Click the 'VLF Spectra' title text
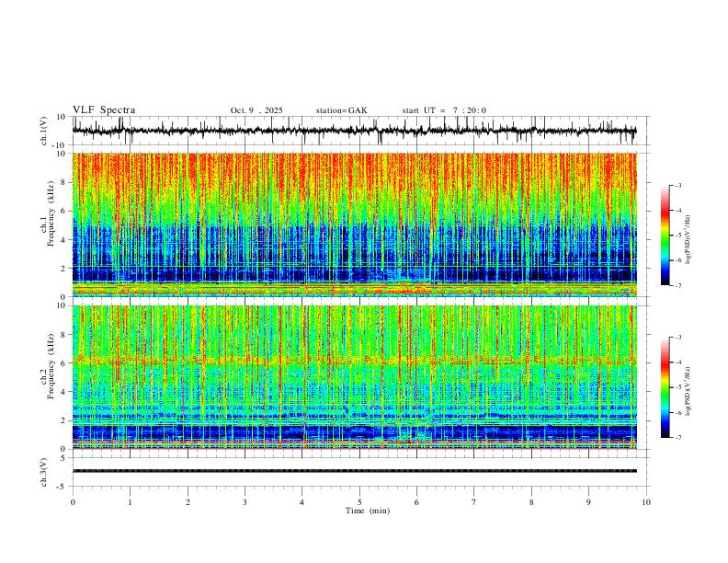Image resolution: width=728 pixels, height=563 pixels. [104, 110]
